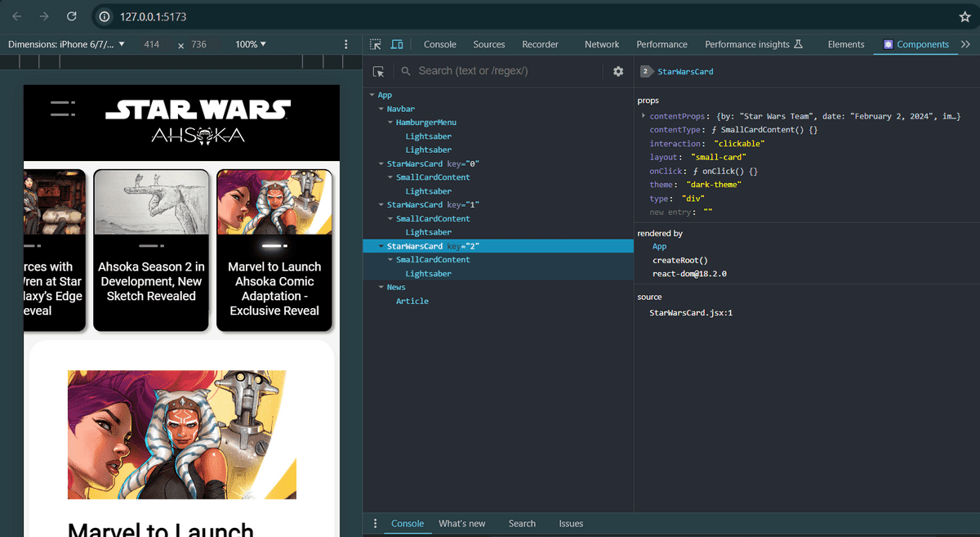Click the StarWarsCard name in inspector header

click(x=685, y=72)
